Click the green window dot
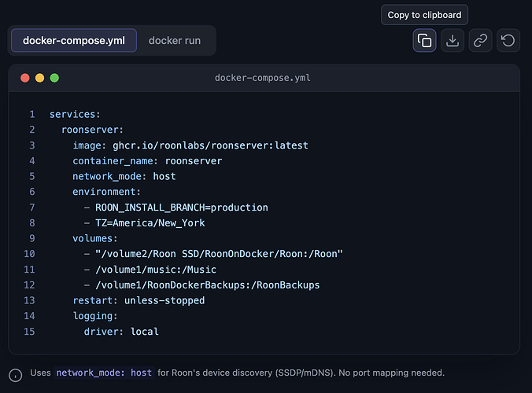This screenshot has height=393, width=532. [x=54, y=78]
